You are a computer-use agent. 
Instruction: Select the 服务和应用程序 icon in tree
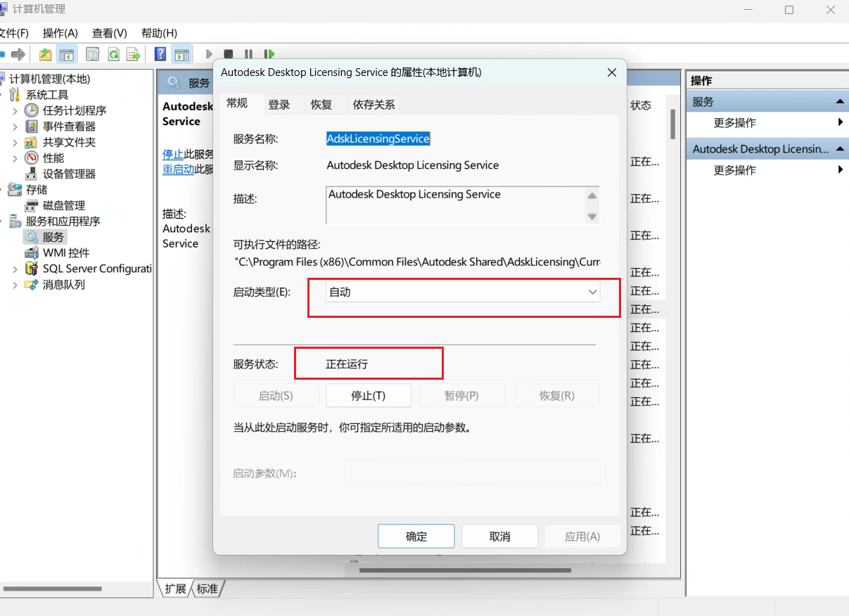click(x=15, y=222)
